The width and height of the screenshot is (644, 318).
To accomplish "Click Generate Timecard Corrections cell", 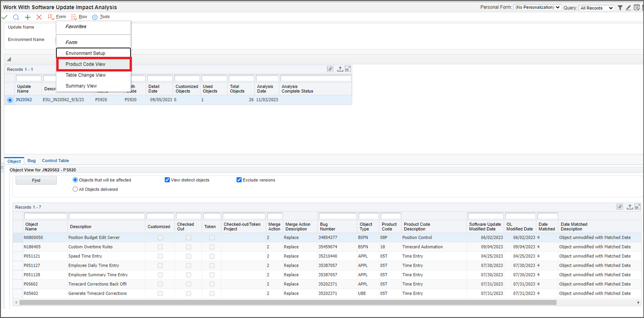I will coord(106,293).
